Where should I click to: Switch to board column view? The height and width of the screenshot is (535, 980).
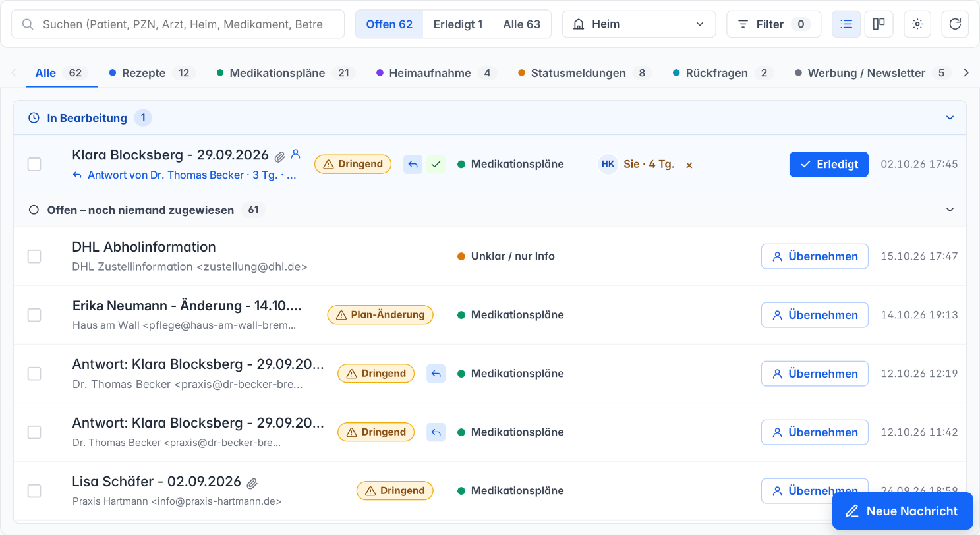tap(879, 24)
